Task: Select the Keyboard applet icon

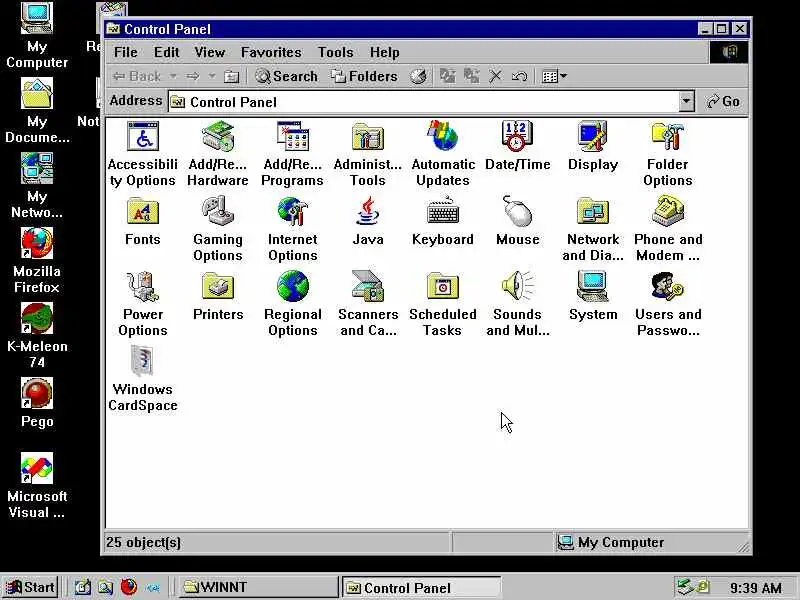Action: [x=443, y=211]
